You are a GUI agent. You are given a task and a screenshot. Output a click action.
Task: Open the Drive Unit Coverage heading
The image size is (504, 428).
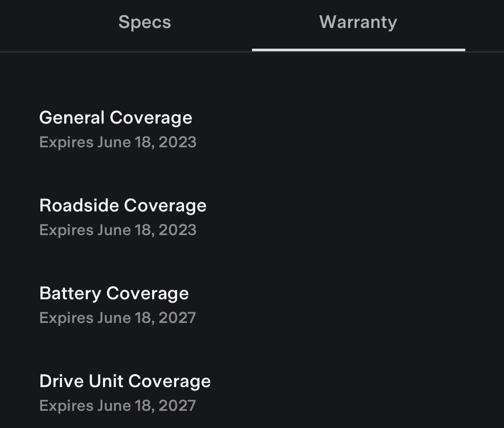(125, 381)
